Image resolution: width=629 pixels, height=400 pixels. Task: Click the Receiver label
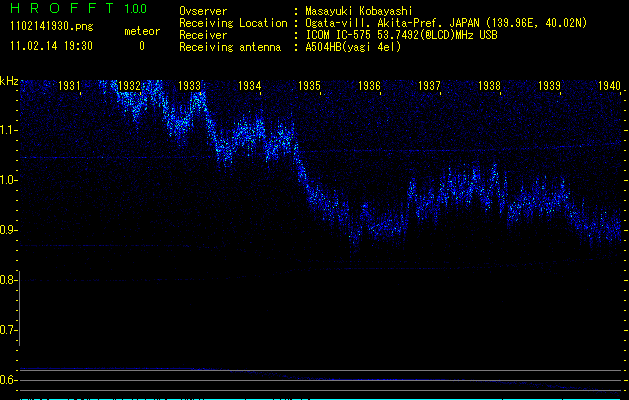pyautogui.click(x=203, y=35)
